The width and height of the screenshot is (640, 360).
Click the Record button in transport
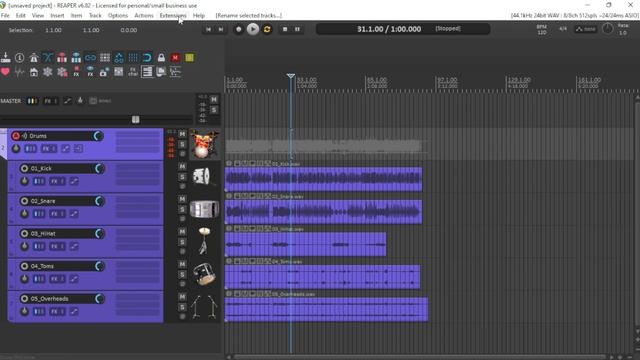point(239,29)
